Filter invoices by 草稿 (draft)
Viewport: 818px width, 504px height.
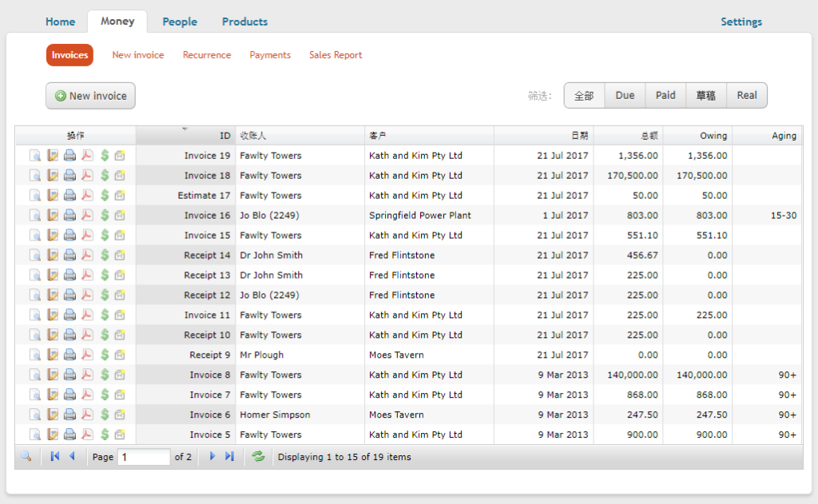(706, 96)
